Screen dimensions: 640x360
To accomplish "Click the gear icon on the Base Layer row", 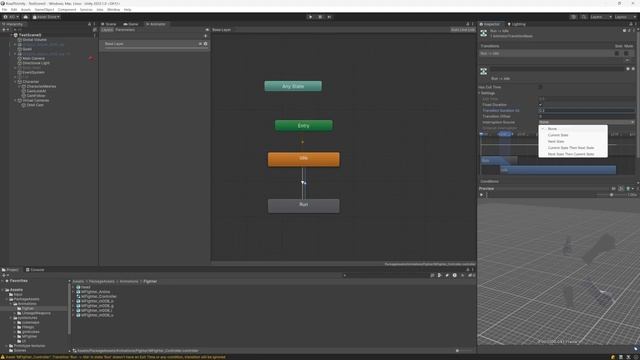I will pyautogui.click(x=205, y=44).
